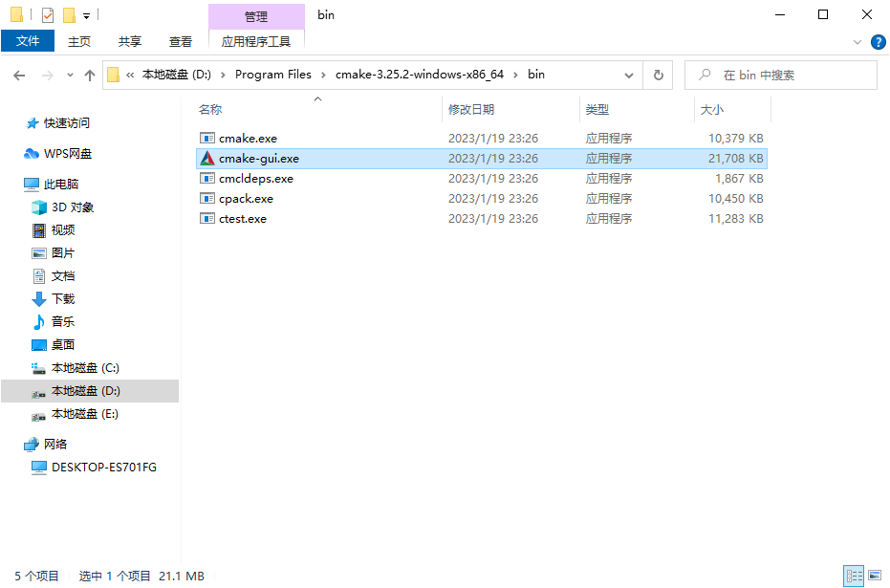Navigate to cmake-3.25.2-windows-x86_64 breadcrumb
This screenshot has height=588, width=890.
coord(420,75)
